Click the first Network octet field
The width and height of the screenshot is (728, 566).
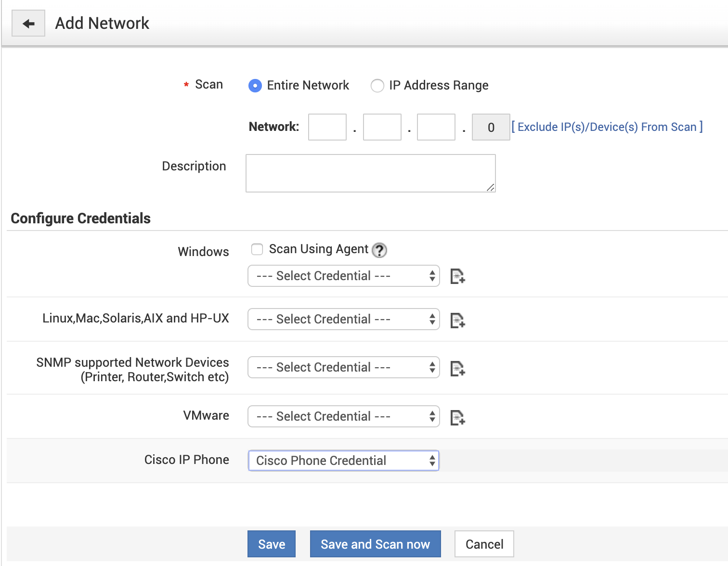coord(327,127)
